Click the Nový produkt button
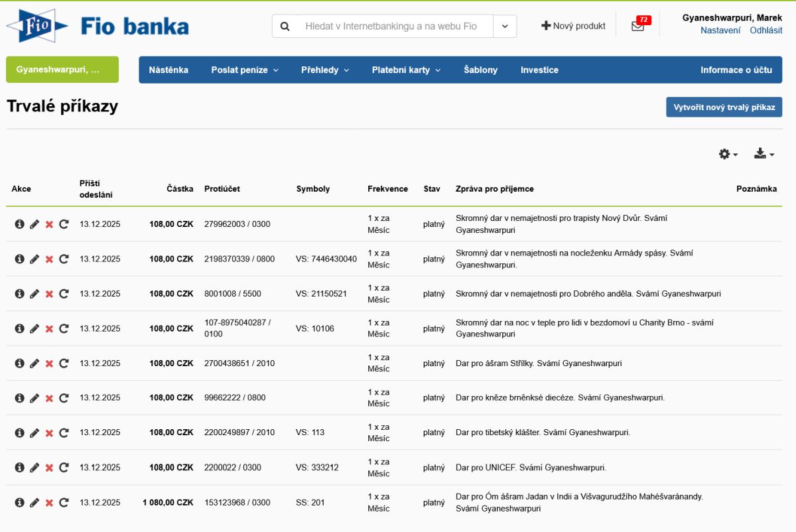 pos(573,26)
